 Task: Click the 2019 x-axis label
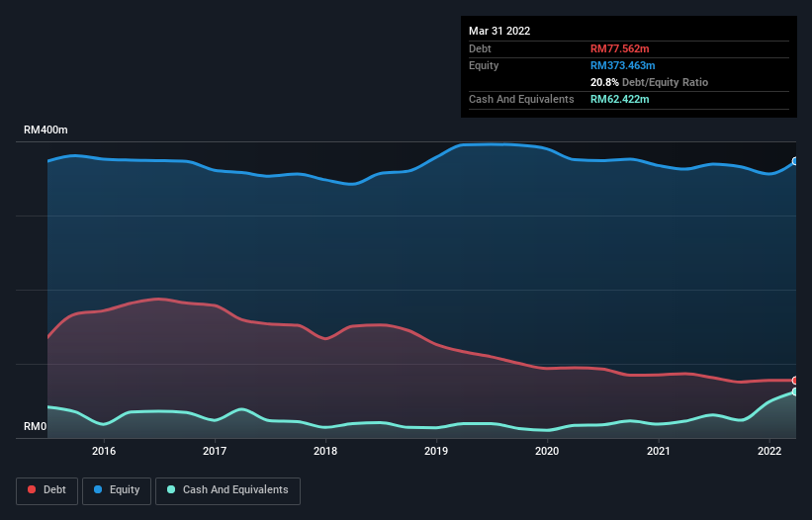coord(436,451)
